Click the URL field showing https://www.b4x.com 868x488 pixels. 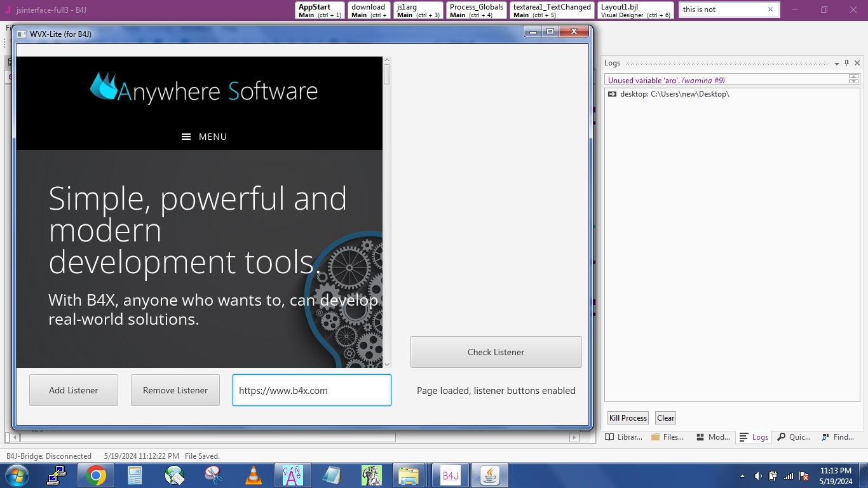click(x=311, y=390)
